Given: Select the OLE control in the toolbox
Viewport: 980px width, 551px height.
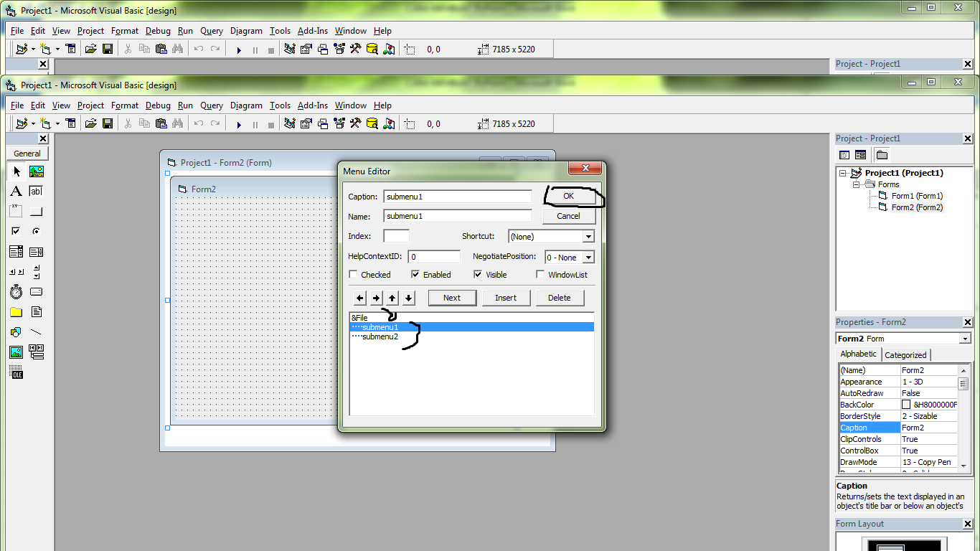Looking at the screenshot, I should [x=17, y=372].
